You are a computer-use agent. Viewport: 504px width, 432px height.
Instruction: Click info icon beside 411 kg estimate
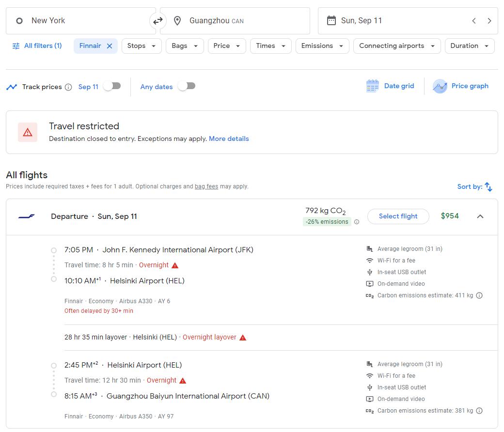tap(479, 295)
